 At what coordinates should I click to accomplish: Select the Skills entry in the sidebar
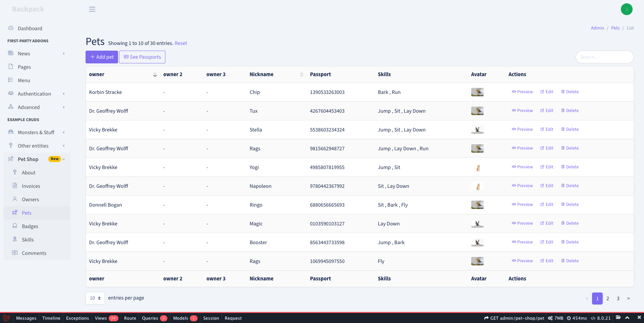tap(27, 239)
